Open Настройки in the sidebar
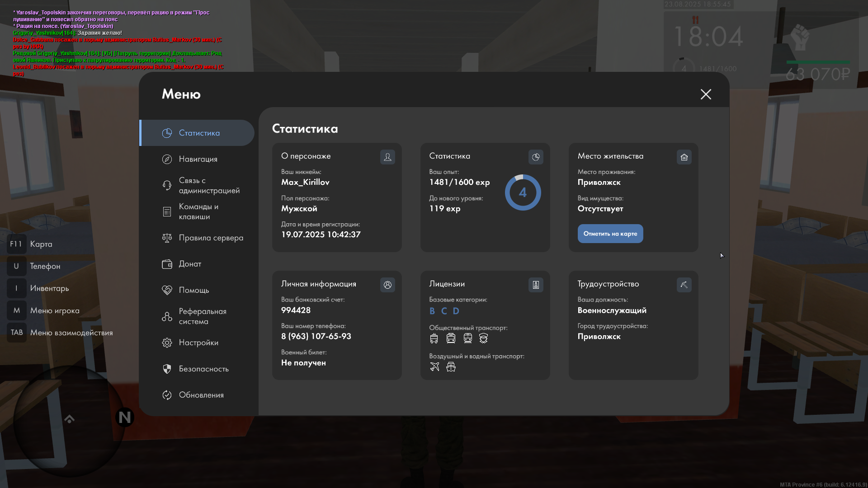This screenshot has height=488, width=868. click(x=198, y=343)
